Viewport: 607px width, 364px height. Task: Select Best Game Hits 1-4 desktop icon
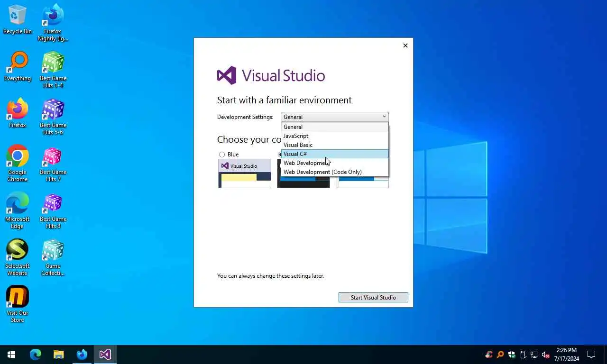pyautogui.click(x=53, y=70)
